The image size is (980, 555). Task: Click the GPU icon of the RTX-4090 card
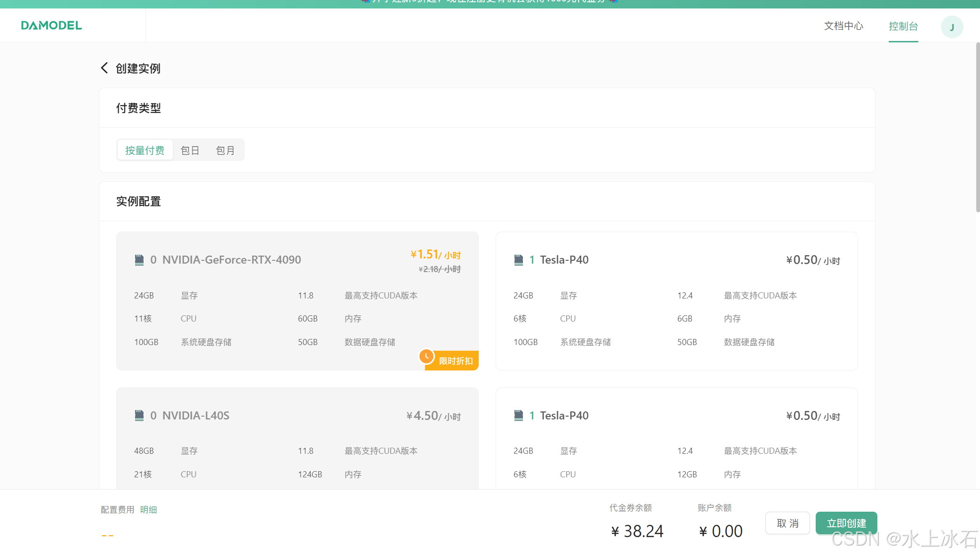point(139,260)
